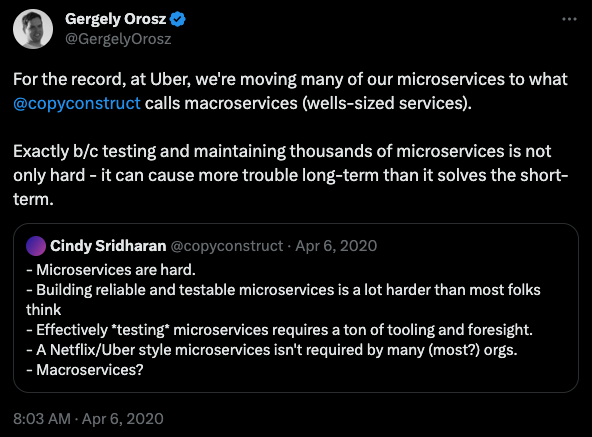Click the 'Effectively *testing* microservices' line

click(x=279, y=330)
